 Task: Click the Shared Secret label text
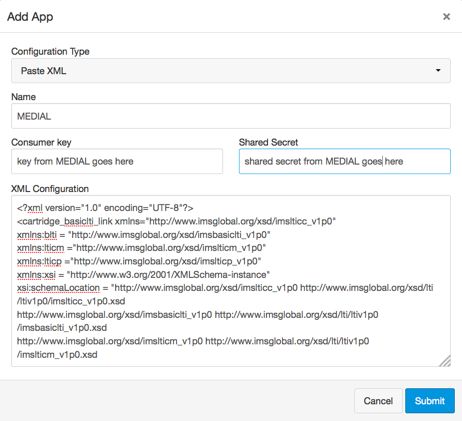(x=268, y=142)
